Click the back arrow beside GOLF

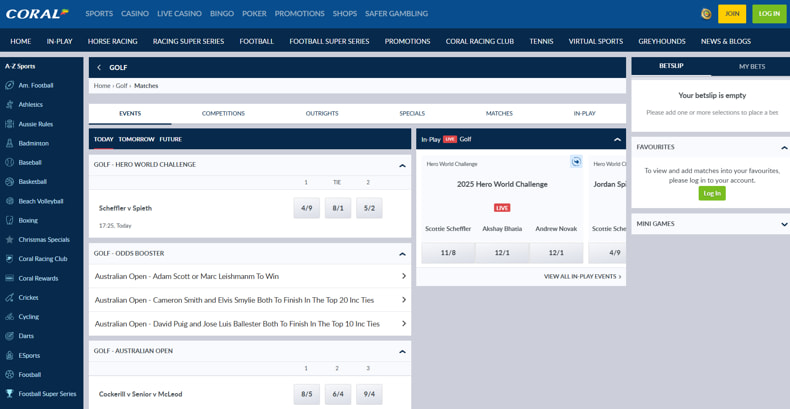point(99,67)
